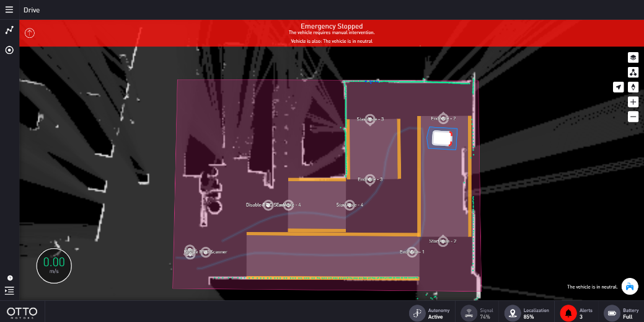Expand the sidebar list panel

(9, 290)
